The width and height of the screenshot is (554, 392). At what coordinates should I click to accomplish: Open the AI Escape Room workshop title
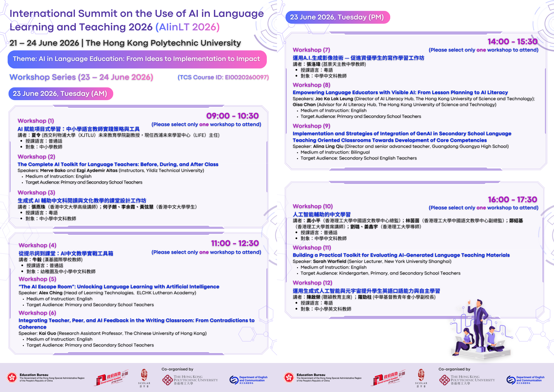[119, 287]
